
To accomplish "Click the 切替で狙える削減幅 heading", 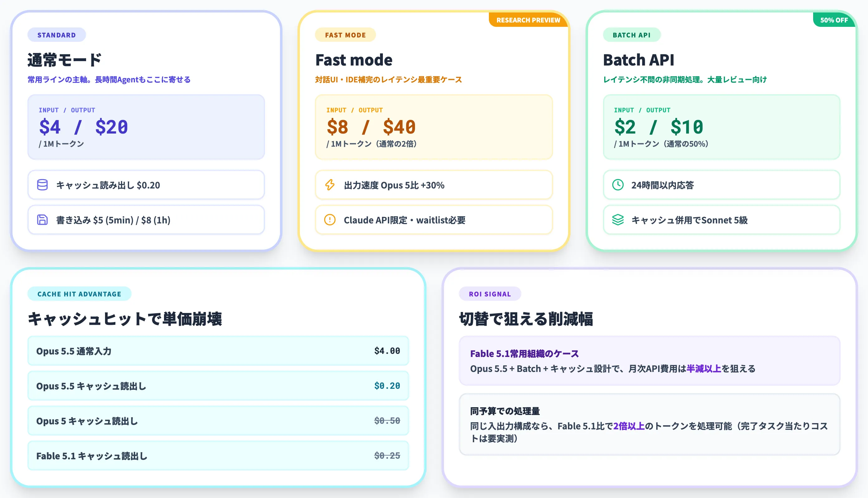I will pyautogui.click(x=526, y=319).
